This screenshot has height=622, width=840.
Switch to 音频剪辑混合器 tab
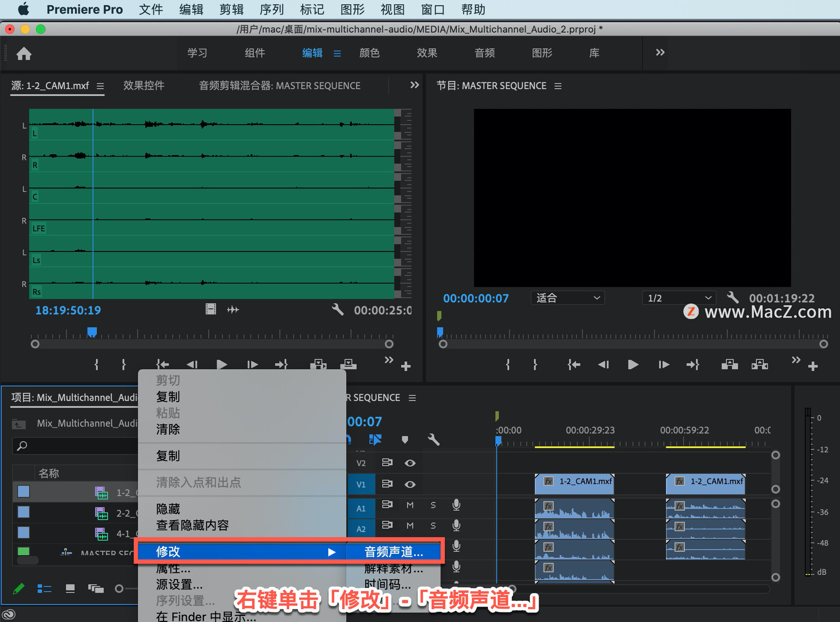coord(280,85)
